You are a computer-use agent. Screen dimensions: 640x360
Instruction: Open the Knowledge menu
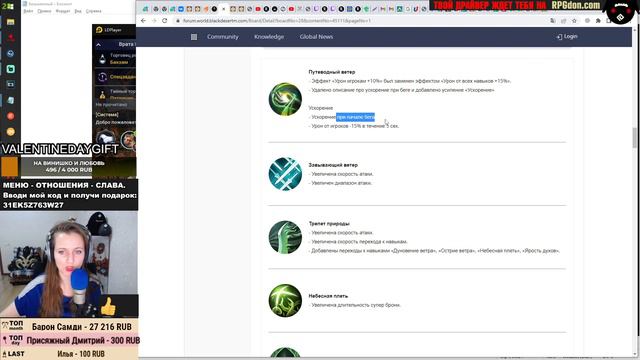[x=269, y=37]
